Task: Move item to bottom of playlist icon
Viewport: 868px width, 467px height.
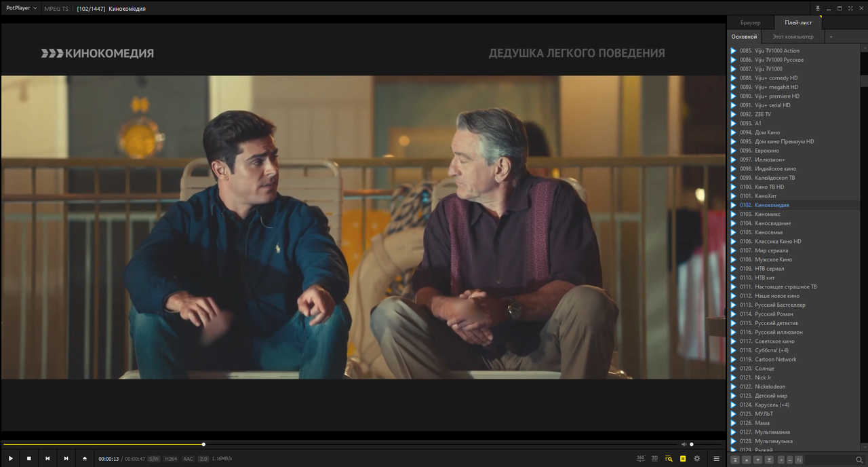Action: point(770,460)
